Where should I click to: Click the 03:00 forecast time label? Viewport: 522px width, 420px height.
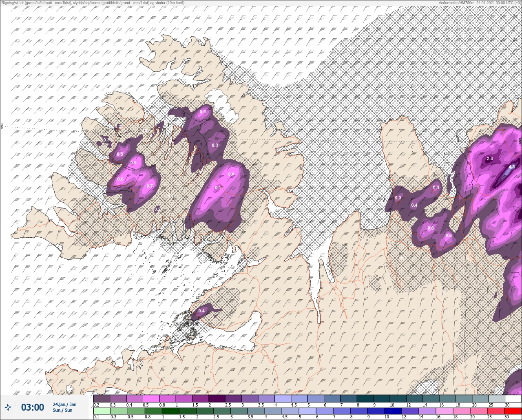tap(33, 407)
